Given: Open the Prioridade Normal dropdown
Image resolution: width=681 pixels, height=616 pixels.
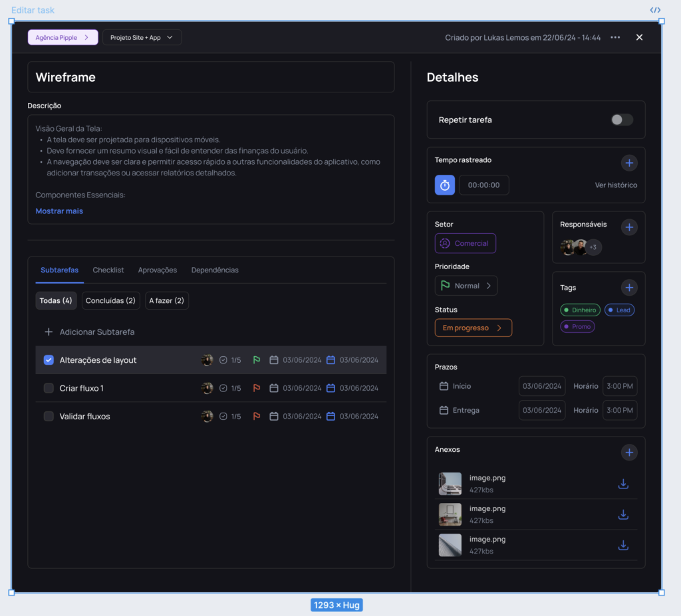Looking at the screenshot, I should 466,285.
